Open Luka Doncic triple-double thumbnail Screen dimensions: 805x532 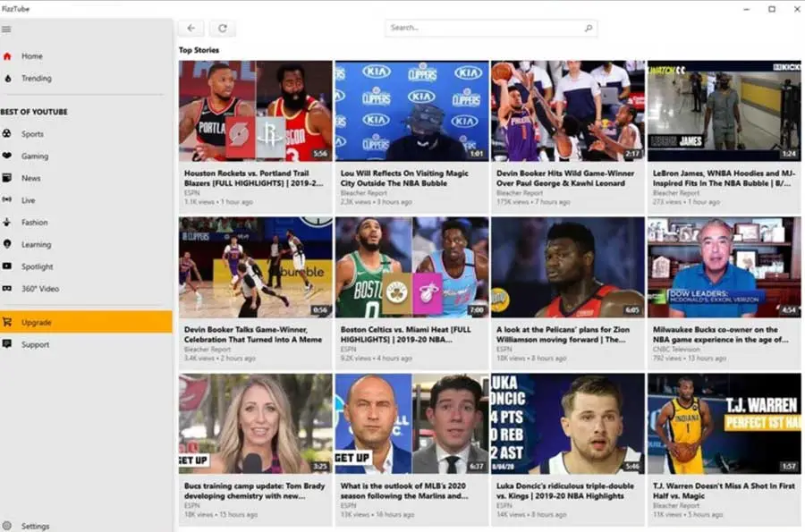pyautogui.click(x=568, y=423)
